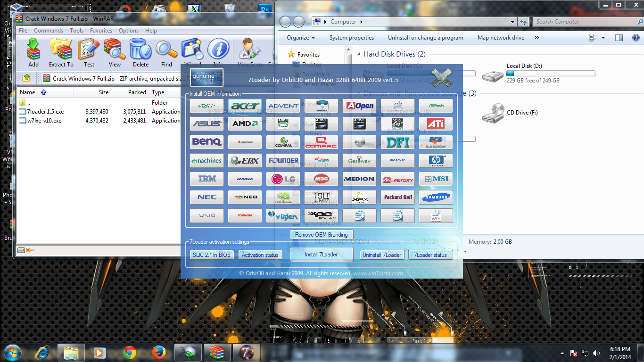Open Google Chrome from the taskbar
Image resolution: width=644 pixels, height=362 pixels.
coord(130,352)
